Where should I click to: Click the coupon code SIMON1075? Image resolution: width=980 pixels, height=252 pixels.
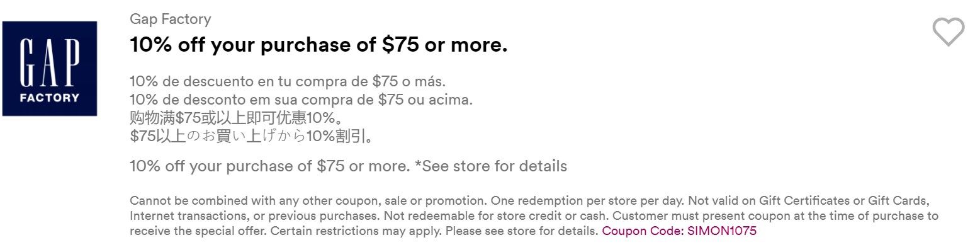722,231
